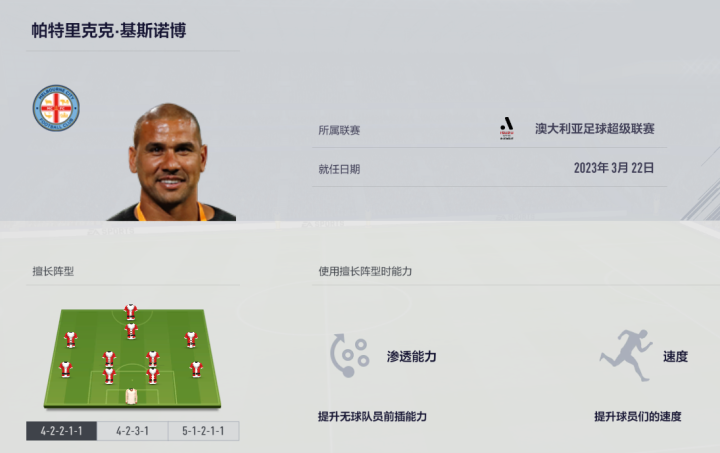Click the A-League logo icon

[x=506, y=129]
